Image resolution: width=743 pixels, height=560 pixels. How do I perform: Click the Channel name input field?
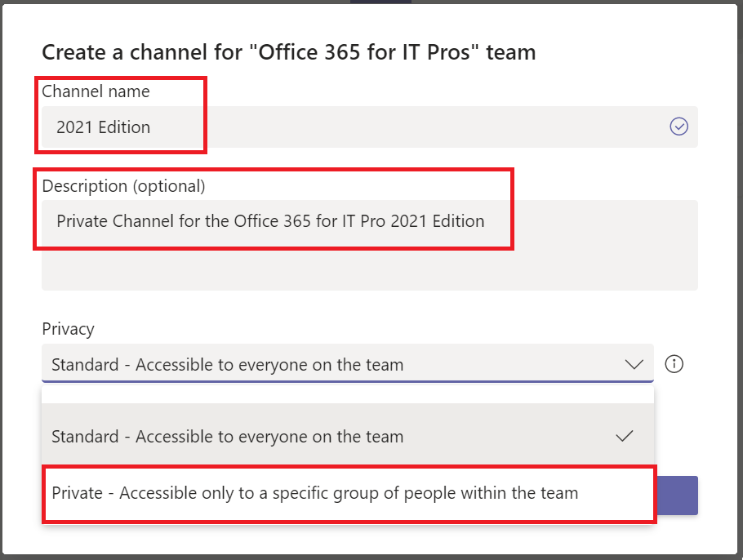pyautogui.click(x=408, y=127)
